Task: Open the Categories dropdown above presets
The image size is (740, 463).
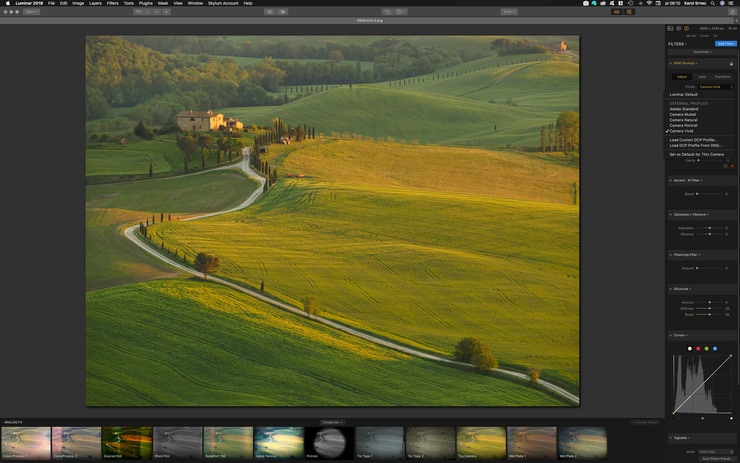Action: 332,422
